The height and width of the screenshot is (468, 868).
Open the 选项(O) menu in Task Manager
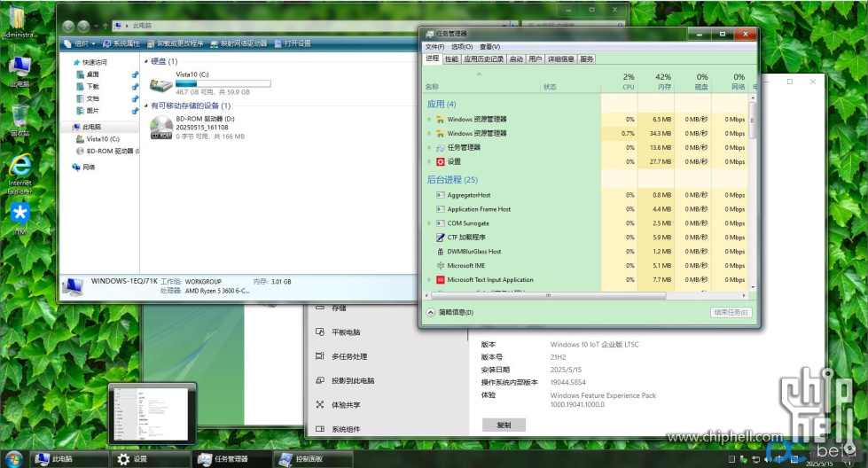click(462, 47)
